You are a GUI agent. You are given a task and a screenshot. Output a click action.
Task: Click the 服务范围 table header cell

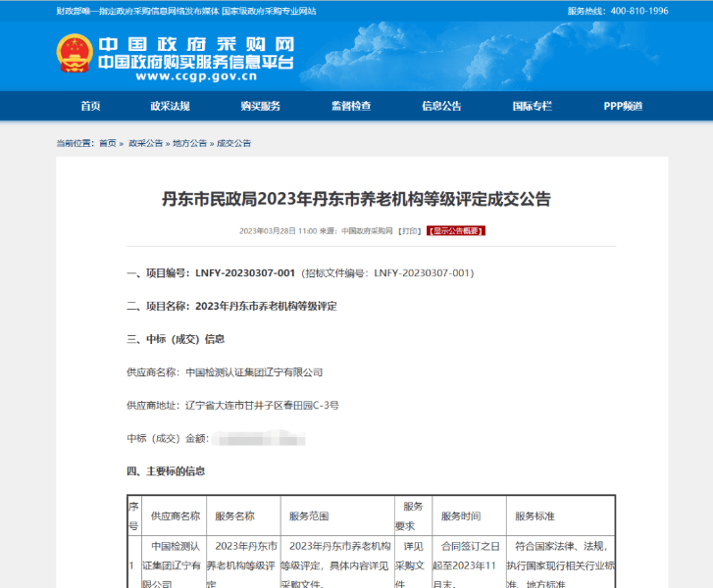click(x=337, y=516)
